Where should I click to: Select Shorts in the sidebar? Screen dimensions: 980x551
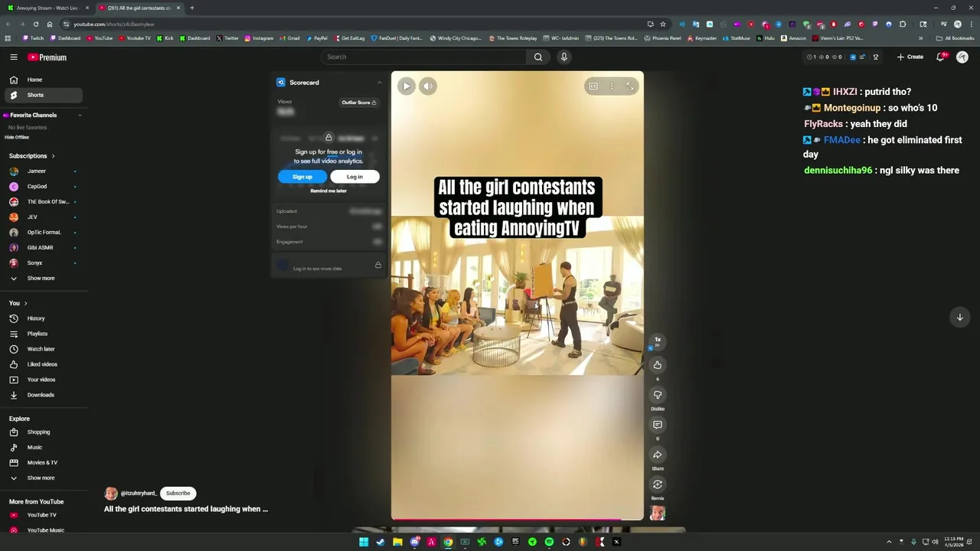[44, 95]
